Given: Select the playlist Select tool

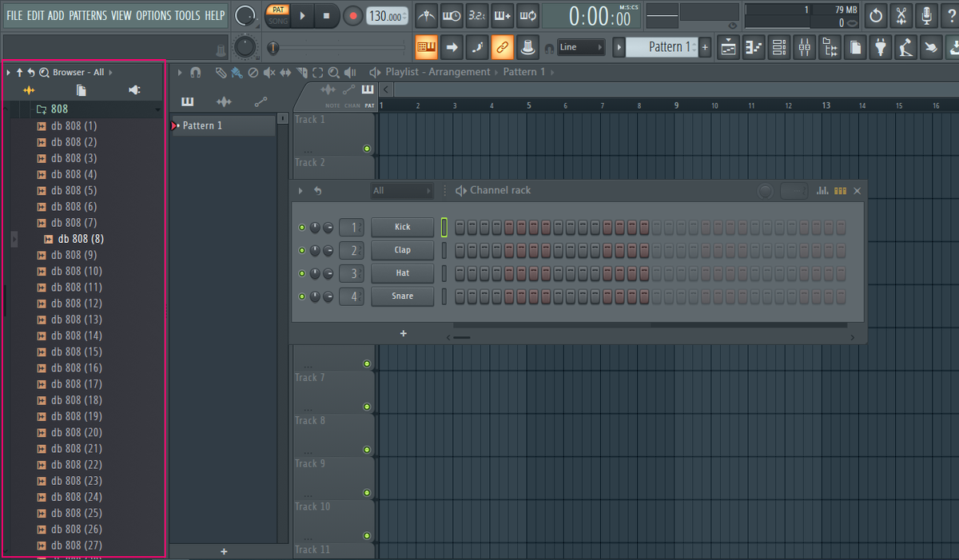Looking at the screenshot, I should pos(318,72).
